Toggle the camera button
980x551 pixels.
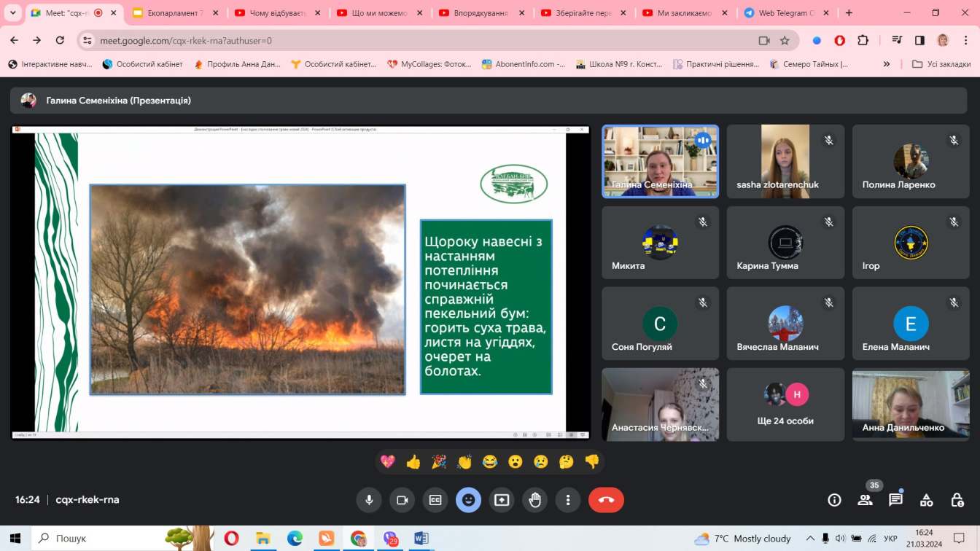point(402,500)
